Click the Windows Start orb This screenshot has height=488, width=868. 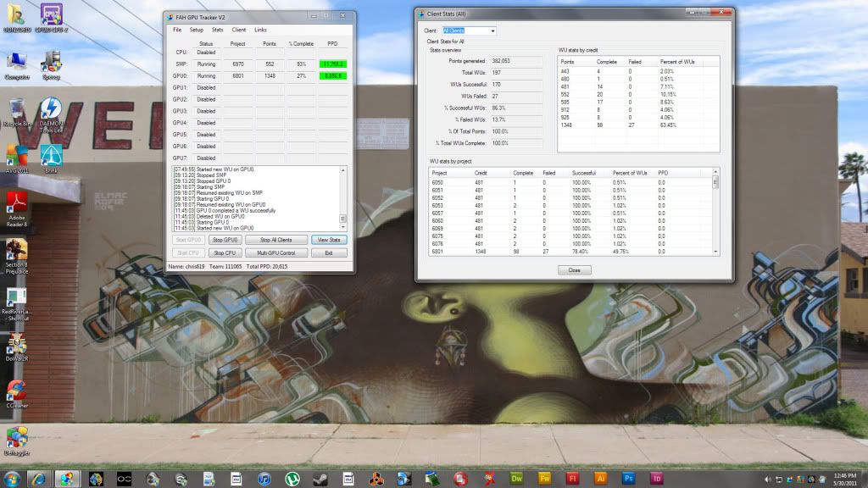click(12, 479)
